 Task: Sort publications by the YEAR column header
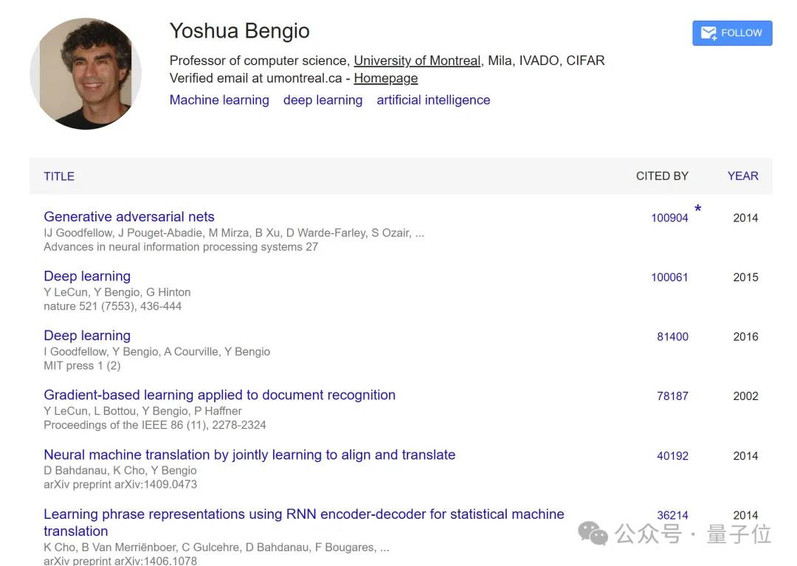click(x=743, y=176)
